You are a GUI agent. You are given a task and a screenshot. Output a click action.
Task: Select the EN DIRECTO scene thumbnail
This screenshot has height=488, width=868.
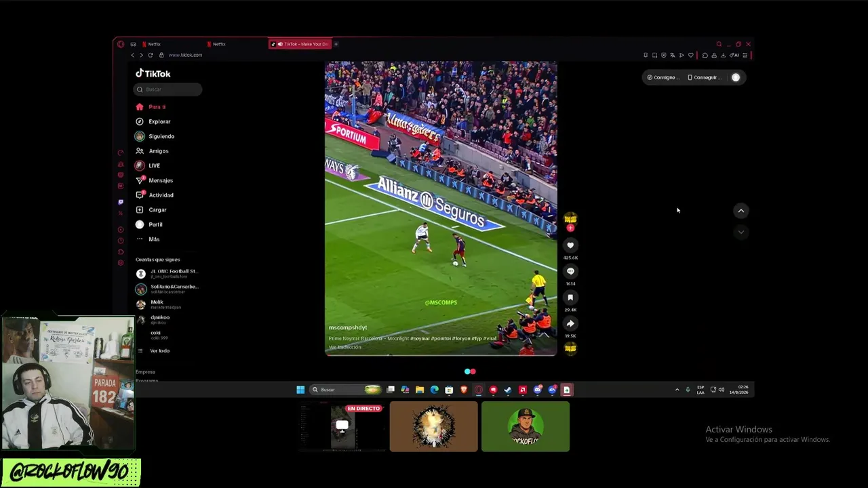tap(342, 426)
